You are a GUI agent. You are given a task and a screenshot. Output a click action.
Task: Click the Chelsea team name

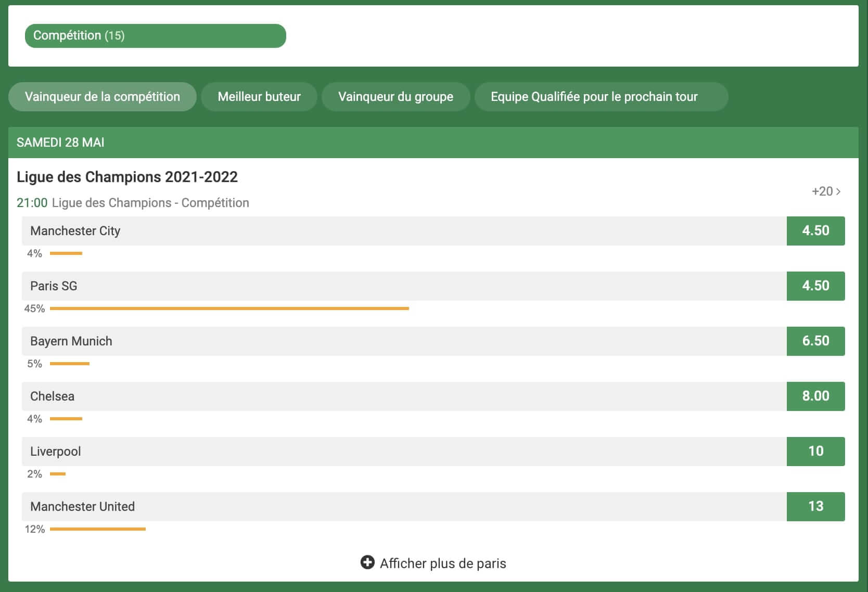(x=52, y=396)
